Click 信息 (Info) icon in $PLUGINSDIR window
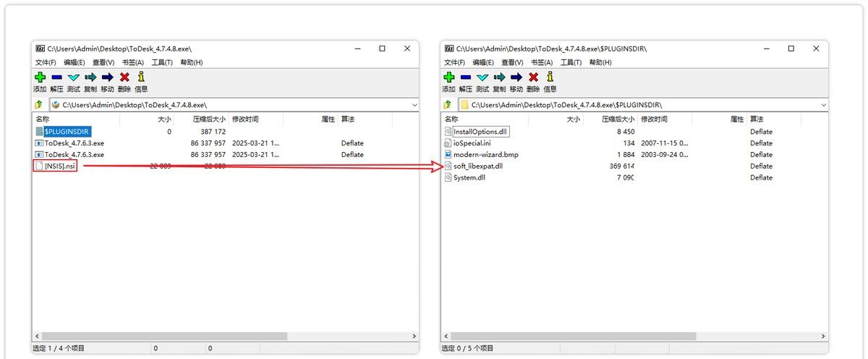868x359 pixels. [550, 77]
